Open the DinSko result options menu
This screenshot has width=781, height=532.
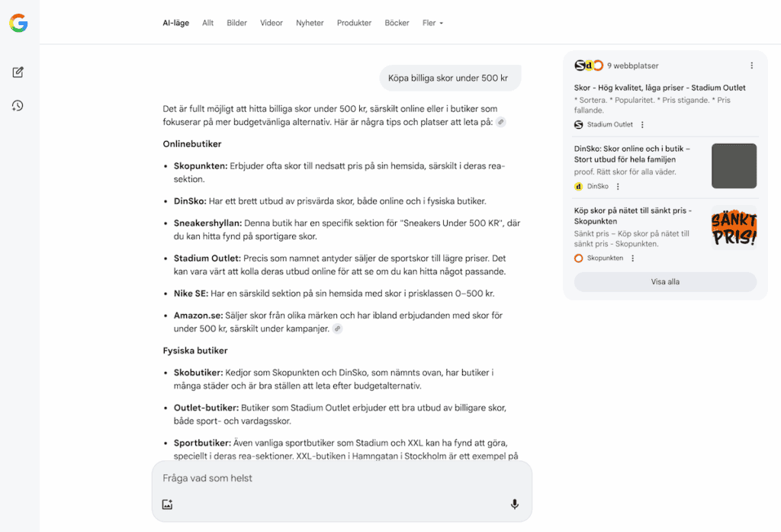(x=618, y=186)
